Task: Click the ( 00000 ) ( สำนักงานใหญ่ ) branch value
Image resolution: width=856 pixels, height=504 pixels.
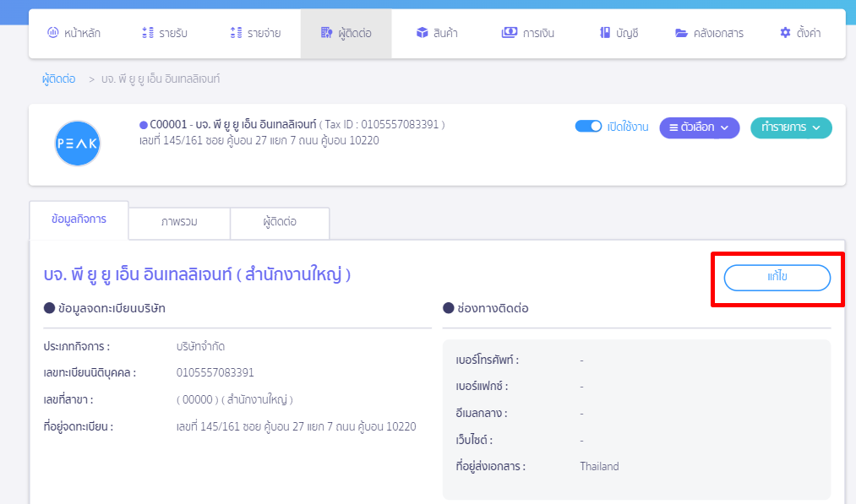Action: [235, 399]
